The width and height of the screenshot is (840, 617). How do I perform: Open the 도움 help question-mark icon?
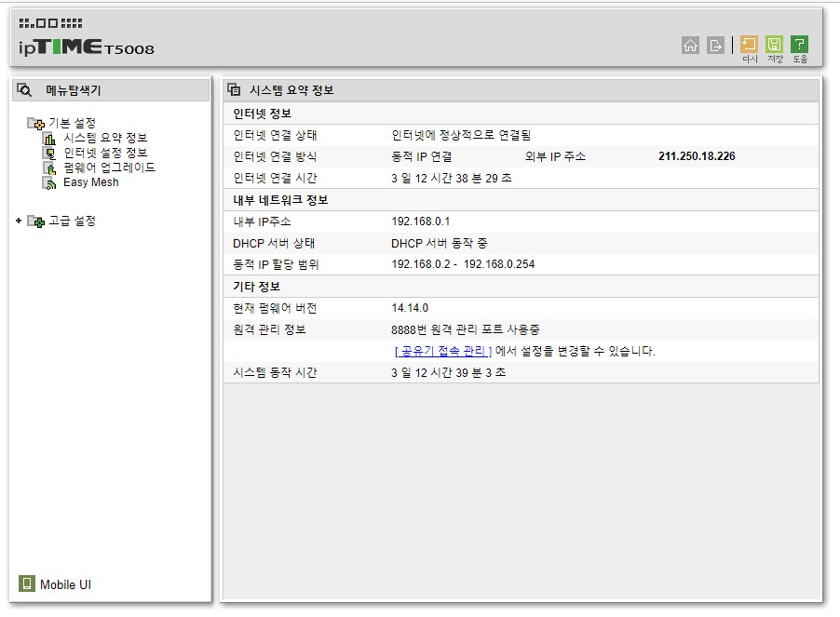(799, 44)
